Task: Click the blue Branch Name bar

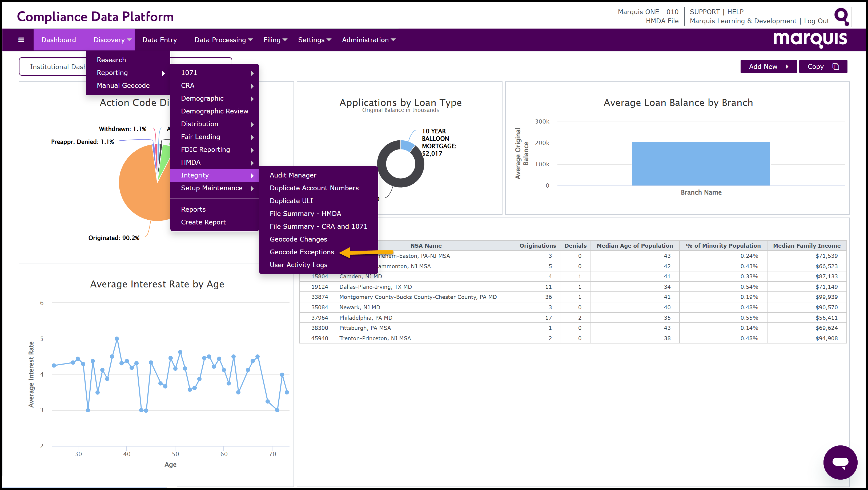Action: pyautogui.click(x=701, y=164)
